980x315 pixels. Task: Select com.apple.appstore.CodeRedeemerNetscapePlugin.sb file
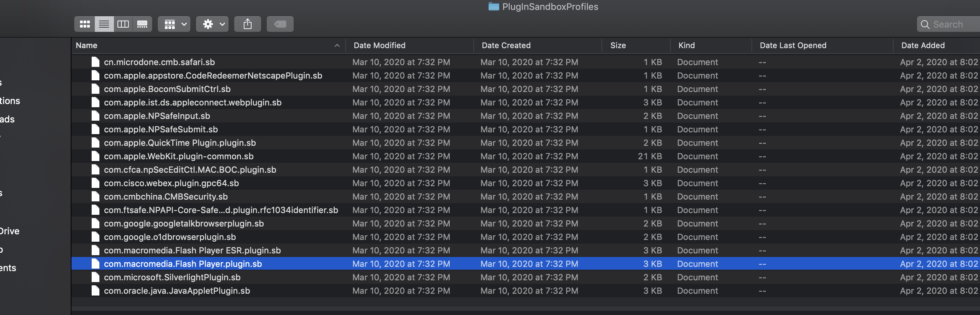pyautogui.click(x=525, y=75)
